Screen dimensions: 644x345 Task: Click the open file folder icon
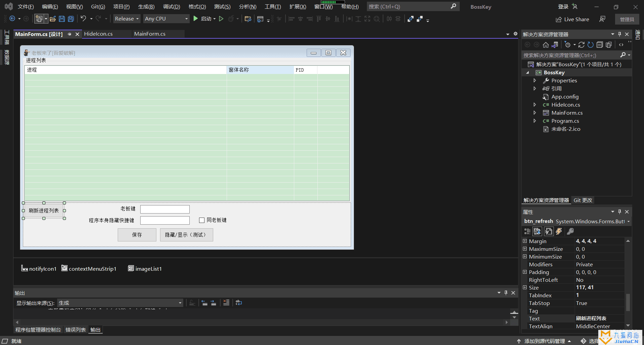53,19
